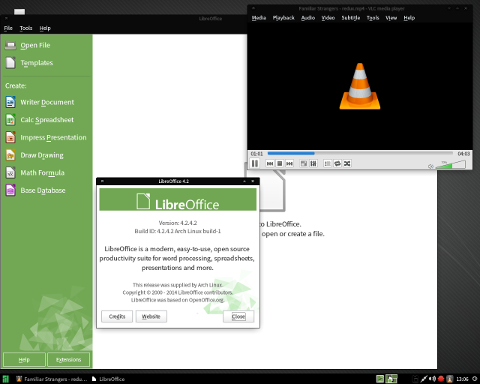Viewport: 480px width, 384px height.
Task: Create a new Calc Spreadsheet
Action: coord(40,120)
